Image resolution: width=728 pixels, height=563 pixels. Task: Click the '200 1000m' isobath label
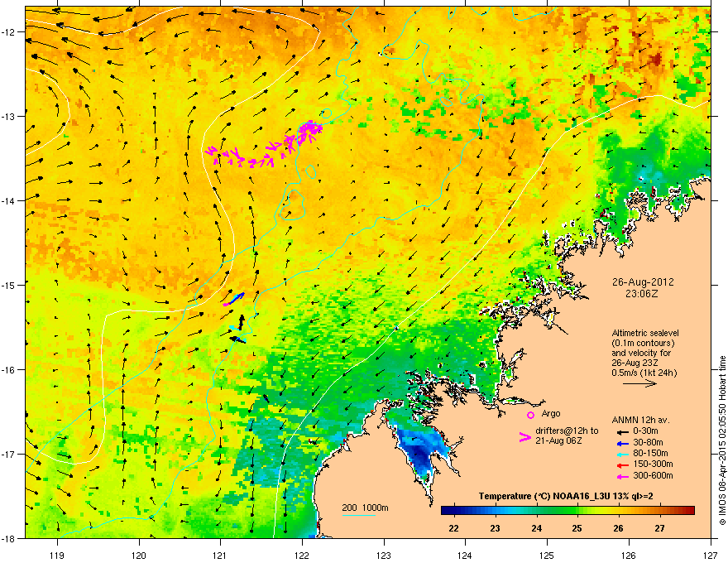(x=365, y=508)
